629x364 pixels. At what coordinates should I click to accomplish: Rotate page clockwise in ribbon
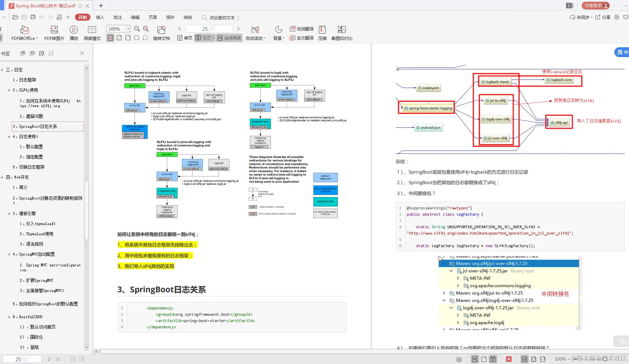click(137, 38)
